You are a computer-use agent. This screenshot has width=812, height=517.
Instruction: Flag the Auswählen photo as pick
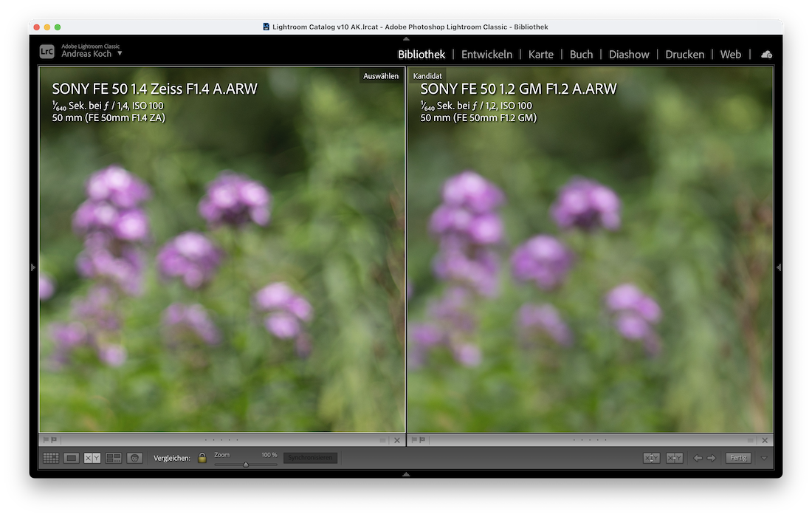tap(44, 439)
